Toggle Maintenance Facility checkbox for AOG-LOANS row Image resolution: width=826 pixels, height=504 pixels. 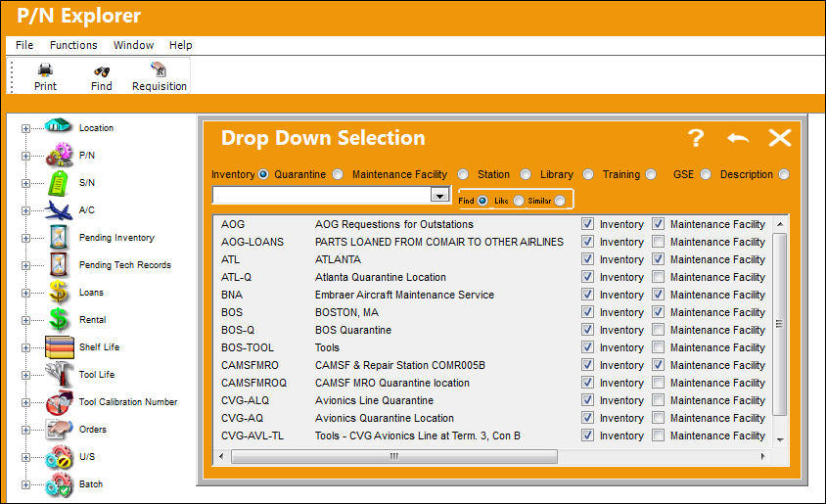point(658,242)
